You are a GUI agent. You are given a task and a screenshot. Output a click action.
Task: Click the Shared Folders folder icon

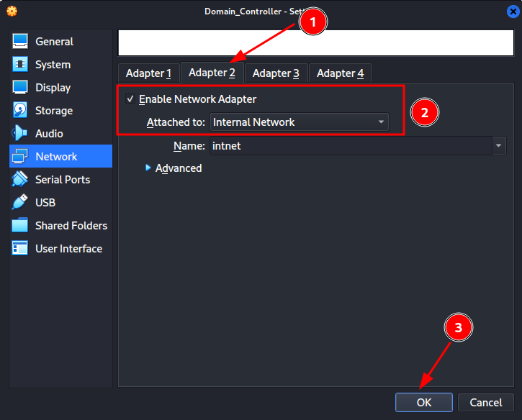[20, 226]
